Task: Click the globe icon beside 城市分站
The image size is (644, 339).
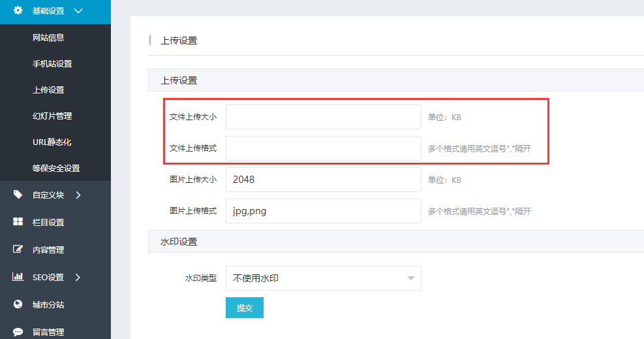Action: point(18,304)
